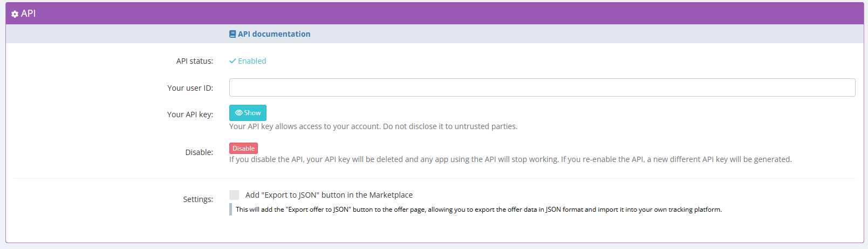Open the API documentation link

274,34
